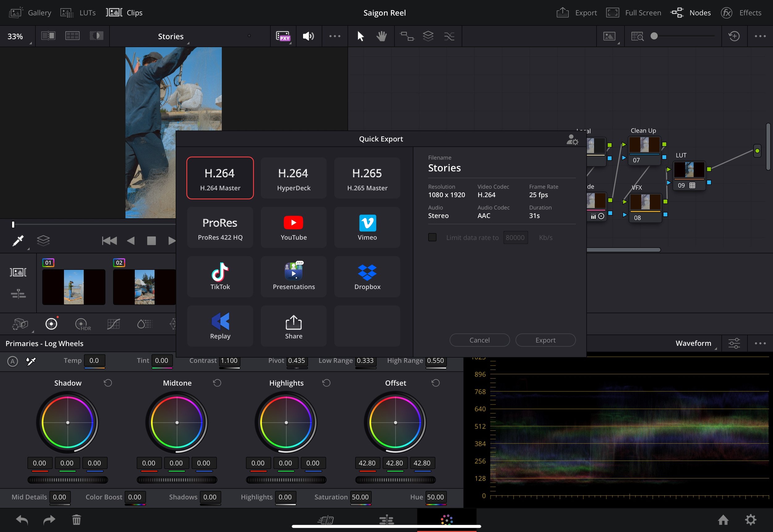This screenshot has width=773, height=532.
Task: Select the Dropbox export preset
Action: (367, 277)
